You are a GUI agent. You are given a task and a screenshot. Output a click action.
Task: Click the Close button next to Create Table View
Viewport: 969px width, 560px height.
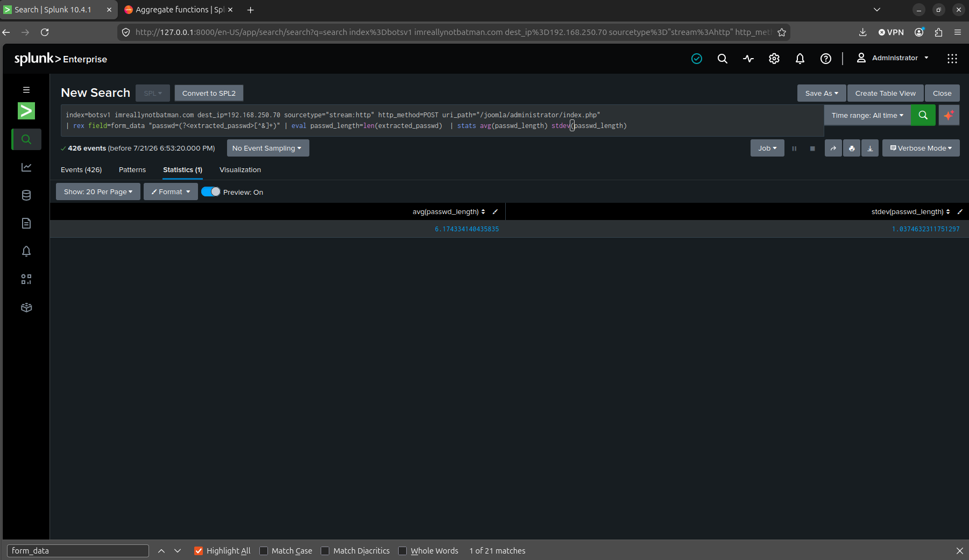(x=942, y=93)
